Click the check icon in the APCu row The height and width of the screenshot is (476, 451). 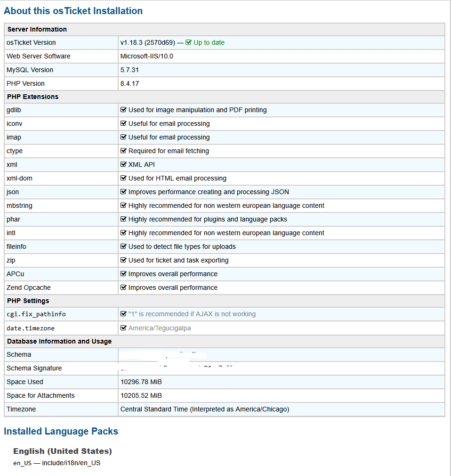[123, 274]
